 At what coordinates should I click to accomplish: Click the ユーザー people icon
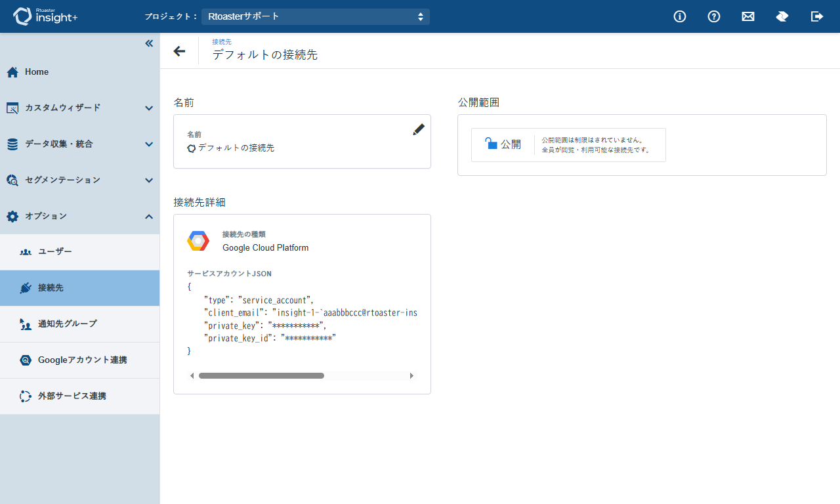point(26,252)
